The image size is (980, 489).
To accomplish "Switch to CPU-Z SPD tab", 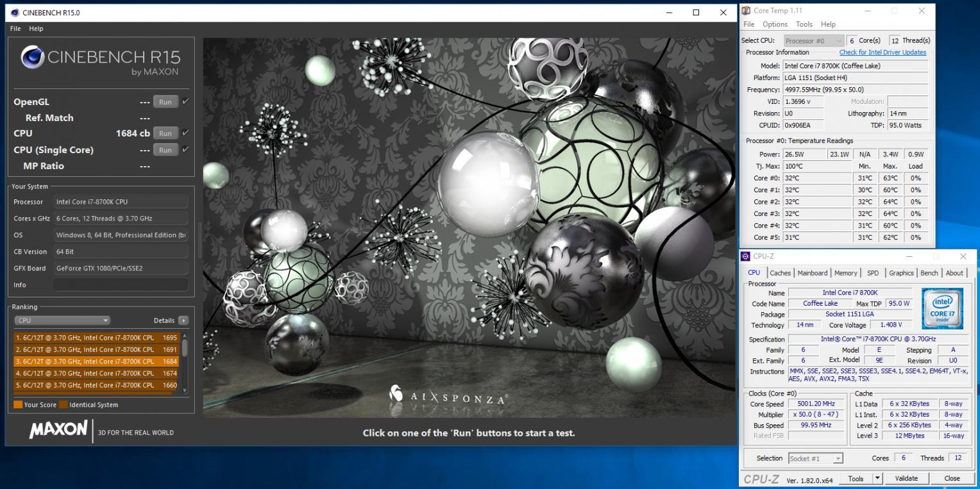I will (873, 273).
